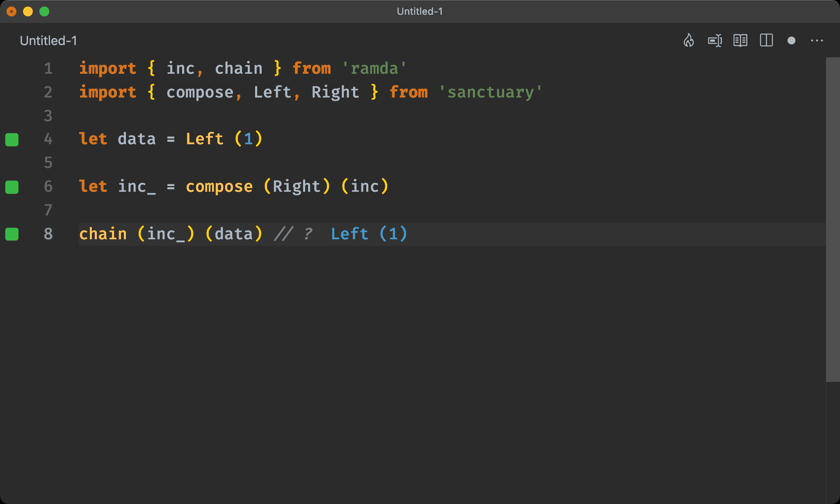Click line number 3 in the gutter
The height and width of the screenshot is (504, 840).
[48, 116]
